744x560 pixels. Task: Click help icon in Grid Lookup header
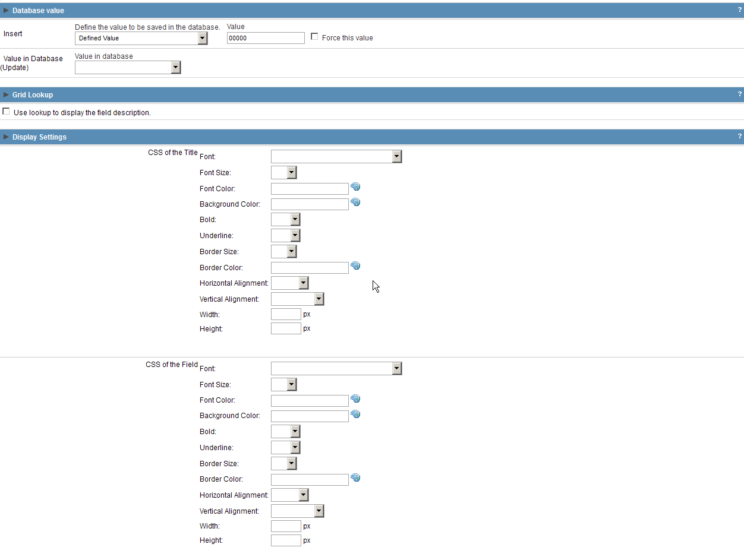[x=739, y=94]
